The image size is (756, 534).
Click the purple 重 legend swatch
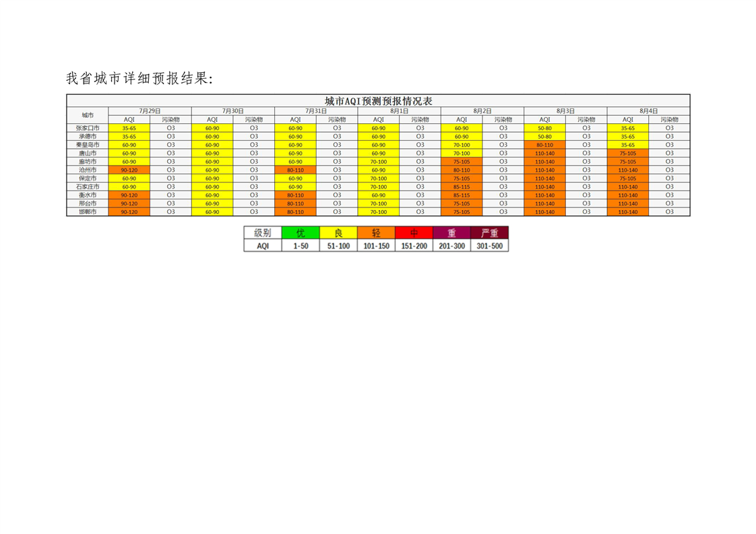(451, 233)
